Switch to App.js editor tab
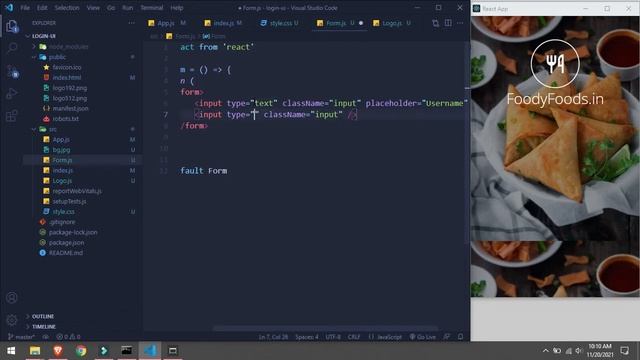Screen dimensions: 640x360 [x=167, y=23]
